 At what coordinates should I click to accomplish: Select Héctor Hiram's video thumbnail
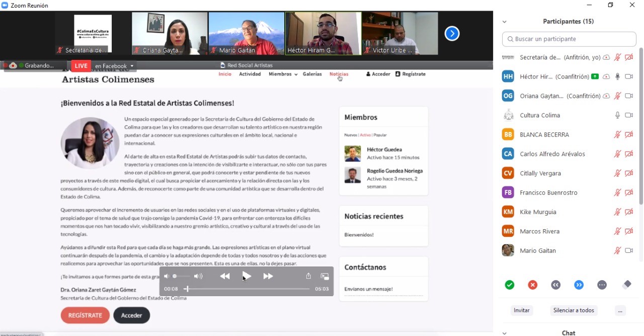click(323, 34)
